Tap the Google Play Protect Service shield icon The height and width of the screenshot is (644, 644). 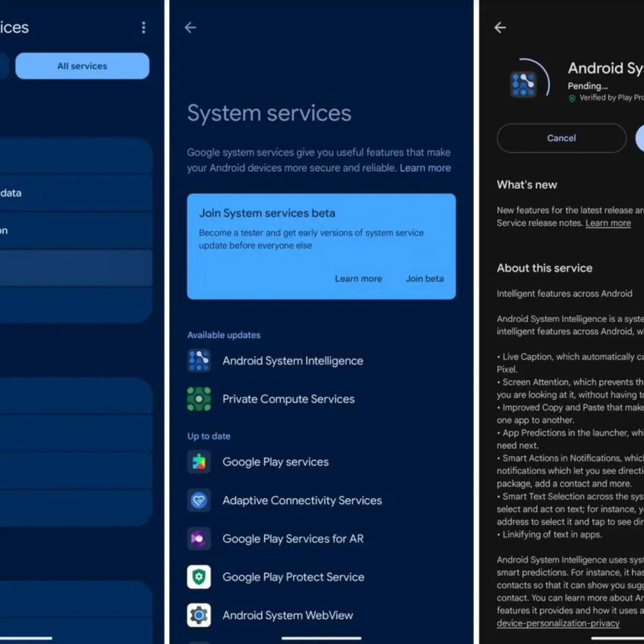point(199,577)
